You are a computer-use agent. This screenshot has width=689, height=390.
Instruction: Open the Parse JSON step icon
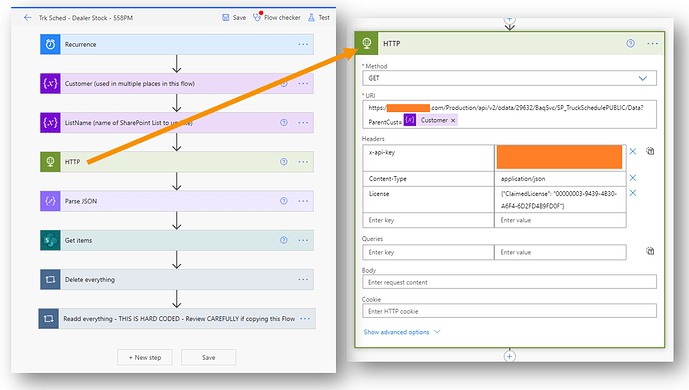(50, 201)
